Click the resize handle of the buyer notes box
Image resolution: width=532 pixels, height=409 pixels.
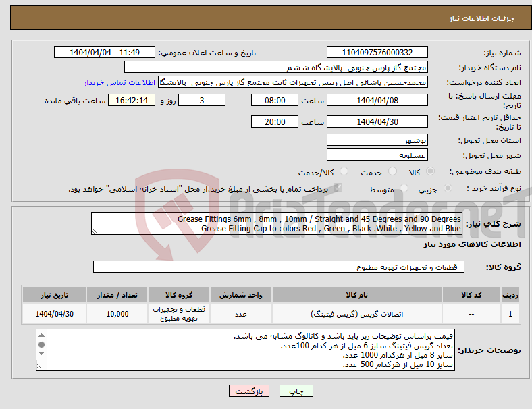point(39,366)
